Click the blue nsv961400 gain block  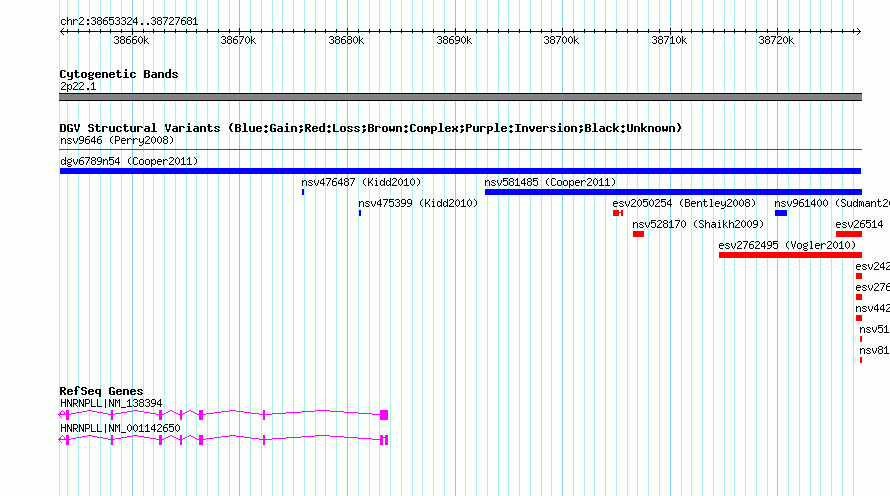781,213
